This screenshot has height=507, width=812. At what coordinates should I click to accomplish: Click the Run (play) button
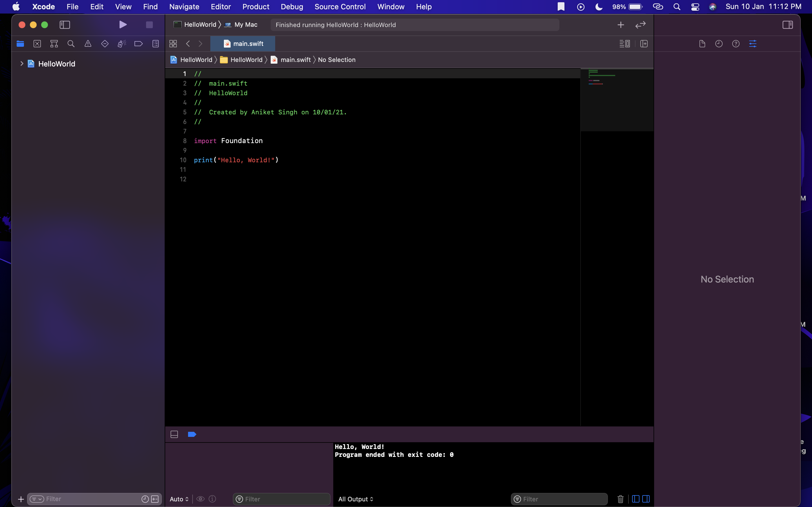123,25
